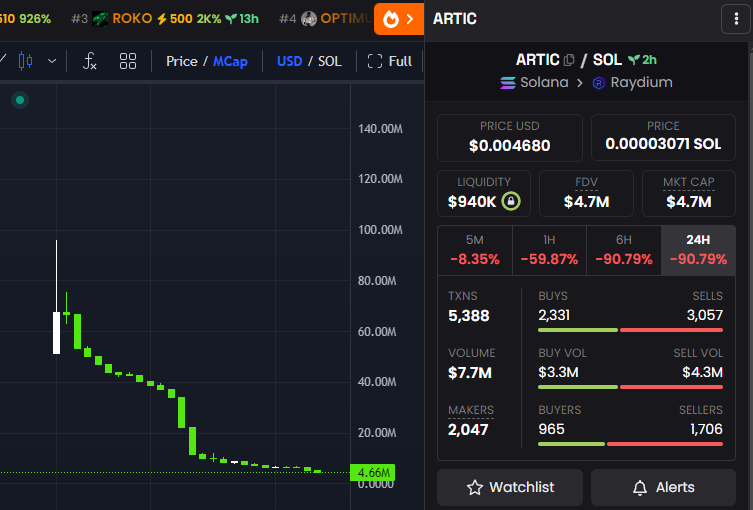Click the buyers versus sellers ratio bar
This screenshot has height=510, width=753.
point(631,444)
